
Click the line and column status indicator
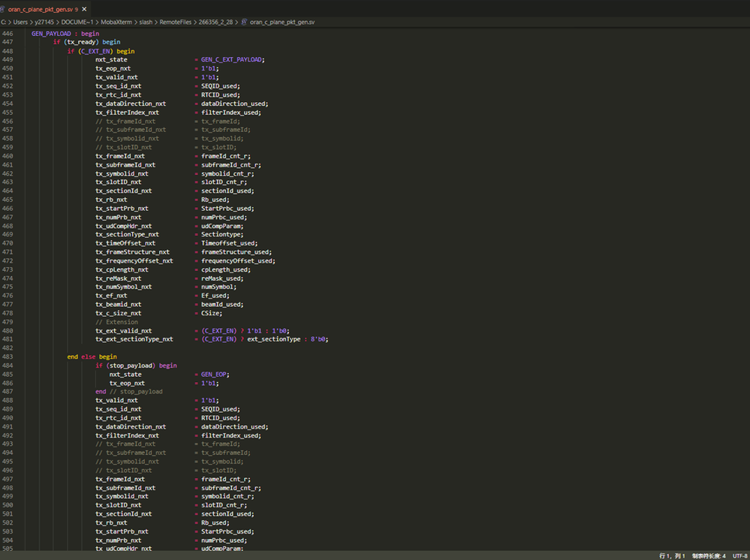tap(672, 555)
